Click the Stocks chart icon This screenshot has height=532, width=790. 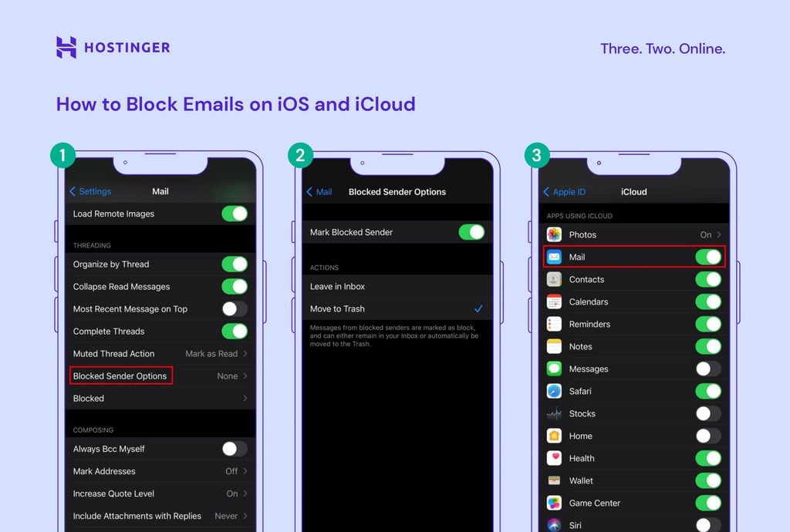click(x=554, y=414)
